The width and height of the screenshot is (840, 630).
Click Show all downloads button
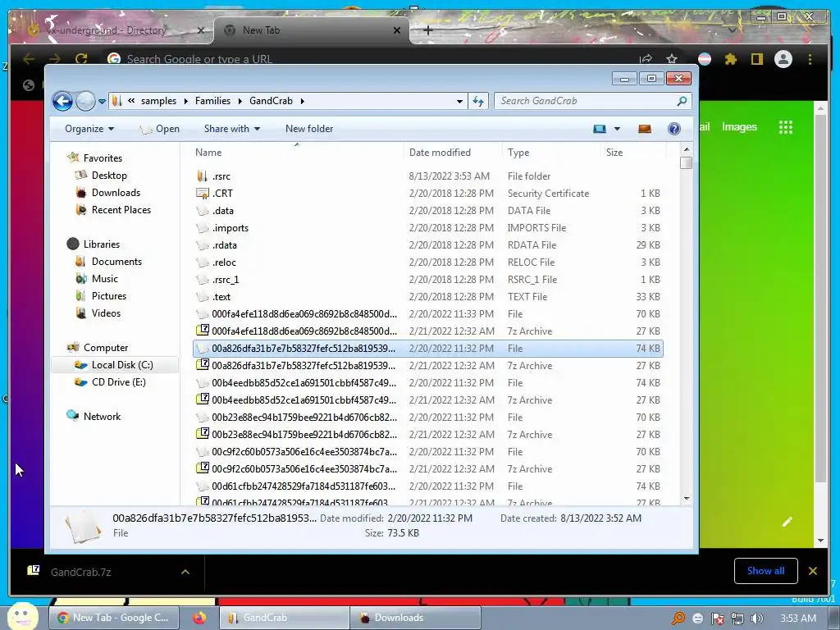[765, 571]
